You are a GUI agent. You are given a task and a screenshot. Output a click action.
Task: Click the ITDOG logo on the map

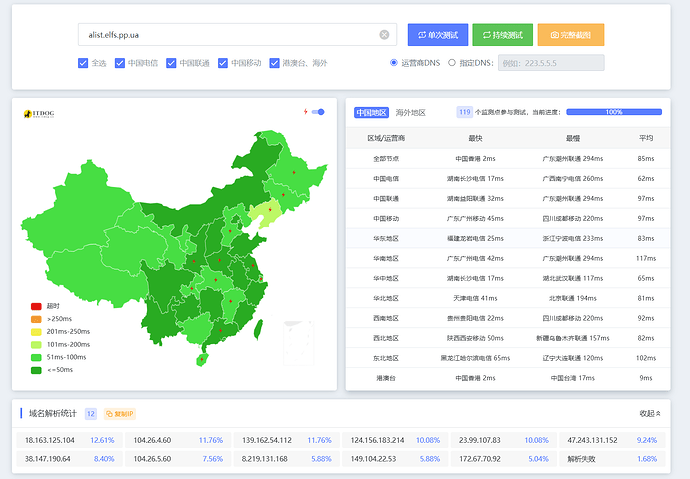point(39,114)
